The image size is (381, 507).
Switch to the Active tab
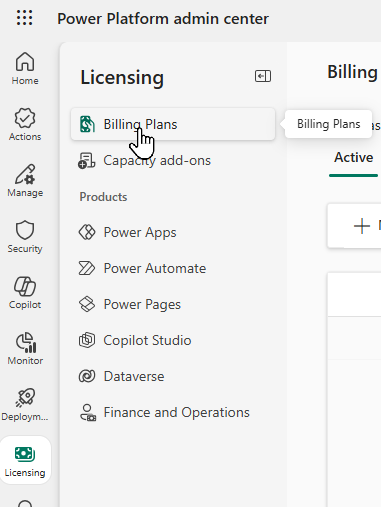click(353, 157)
